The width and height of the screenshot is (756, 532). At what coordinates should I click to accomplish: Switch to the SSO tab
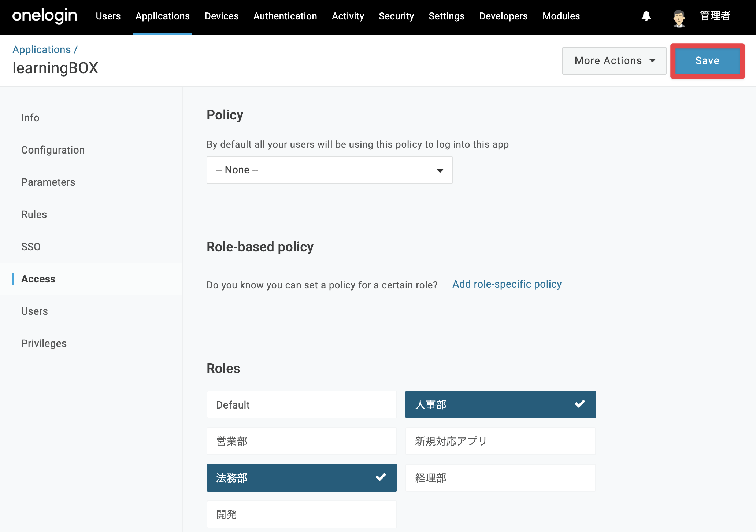tap(31, 247)
